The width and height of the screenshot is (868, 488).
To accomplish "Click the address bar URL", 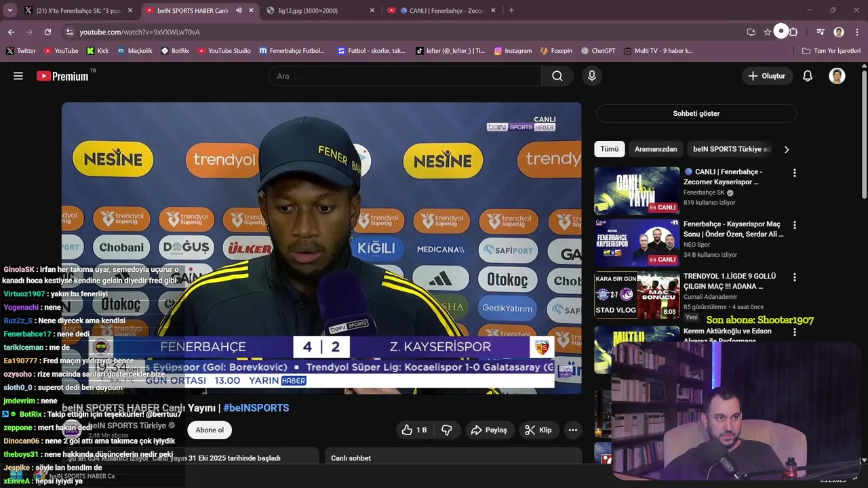I will tap(140, 32).
